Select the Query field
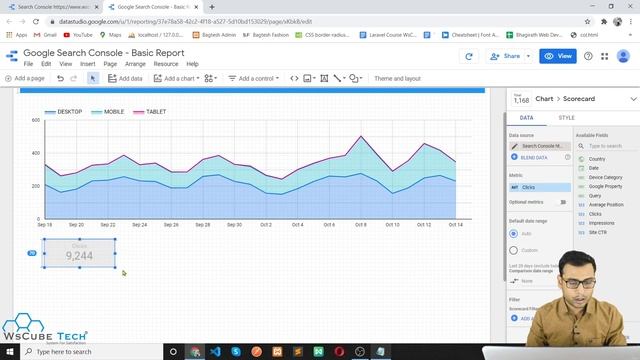This screenshot has height=360, width=640. click(x=595, y=196)
